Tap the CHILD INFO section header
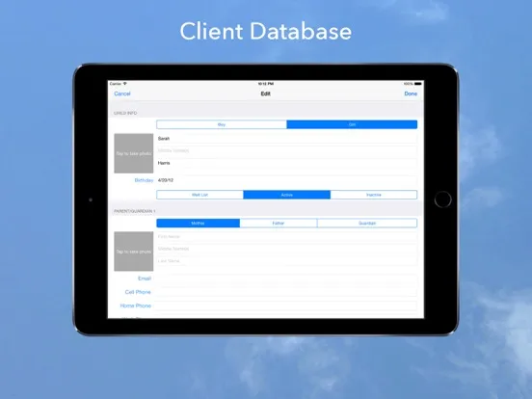The height and width of the screenshot is (399, 532). (125, 113)
